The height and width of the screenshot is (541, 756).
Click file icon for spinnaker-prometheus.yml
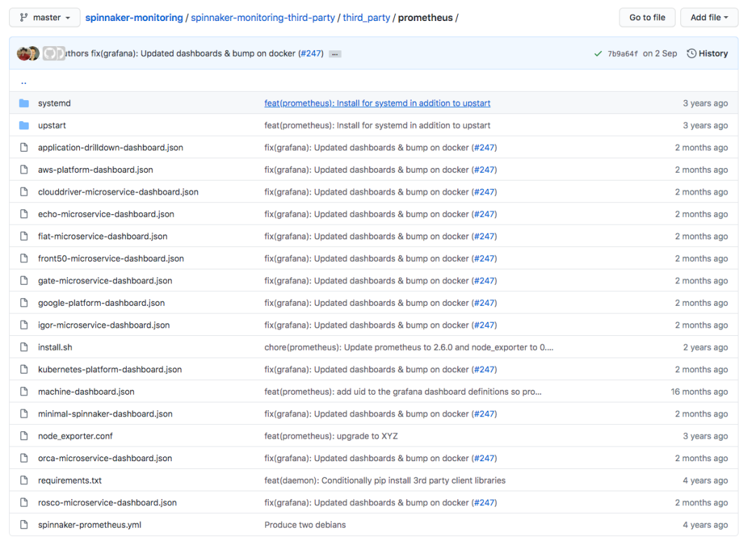[24, 525]
